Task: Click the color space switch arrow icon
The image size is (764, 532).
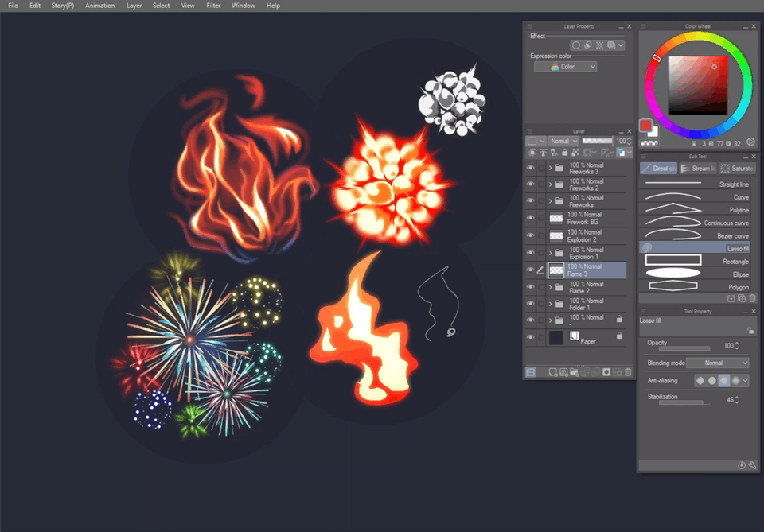Action: click(750, 142)
